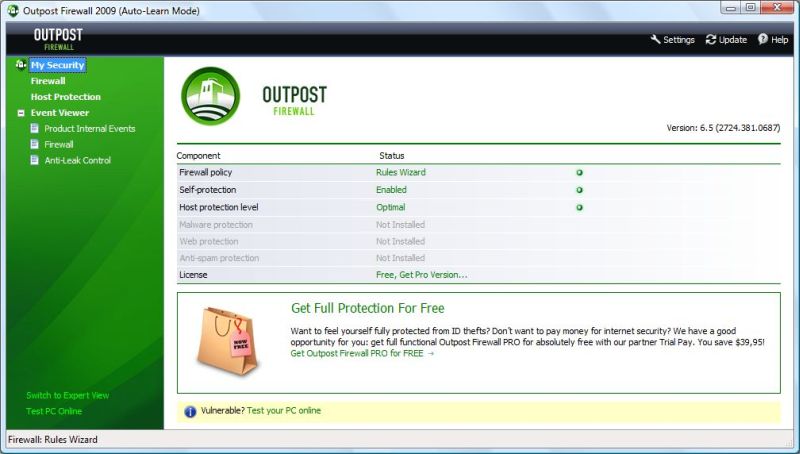
Task: Click the Host protection level label
Action: pyautogui.click(x=218, y=207)
